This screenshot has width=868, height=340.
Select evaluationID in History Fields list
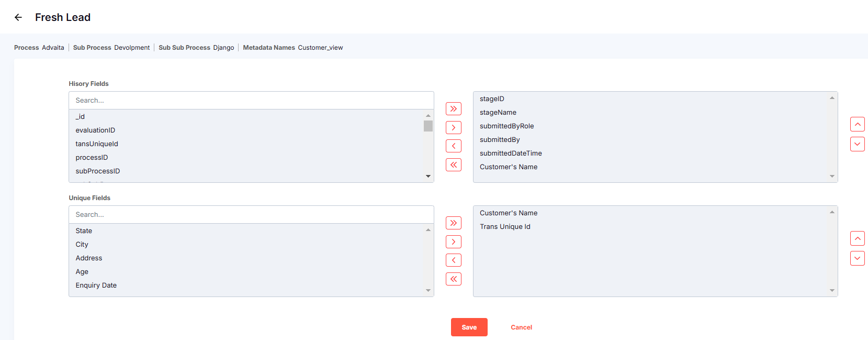coord(95,130)
